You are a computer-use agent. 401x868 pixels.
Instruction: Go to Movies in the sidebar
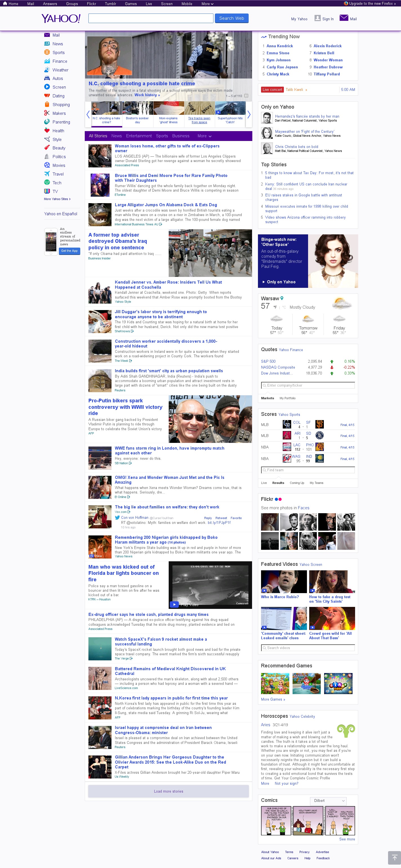coord(59,165)
